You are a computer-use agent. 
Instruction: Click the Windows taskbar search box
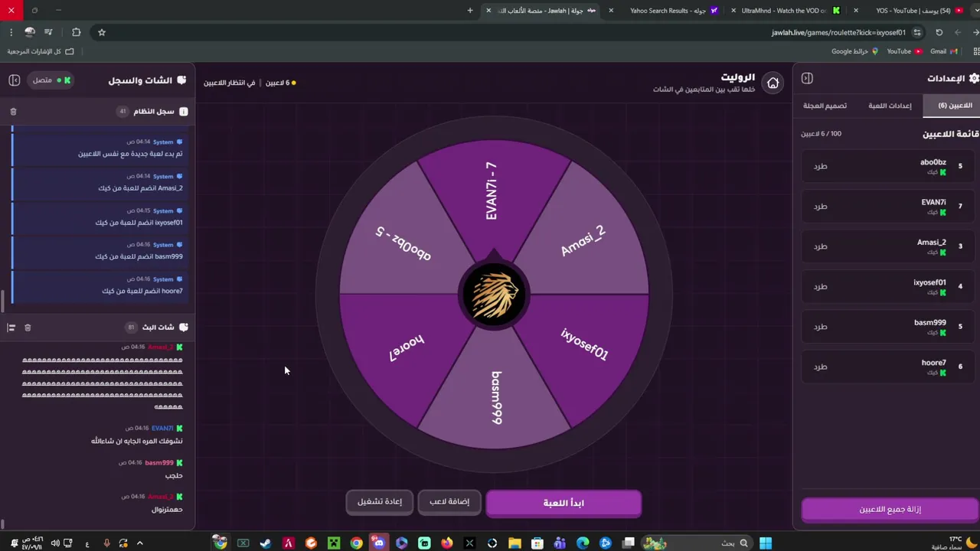(697, 543)
